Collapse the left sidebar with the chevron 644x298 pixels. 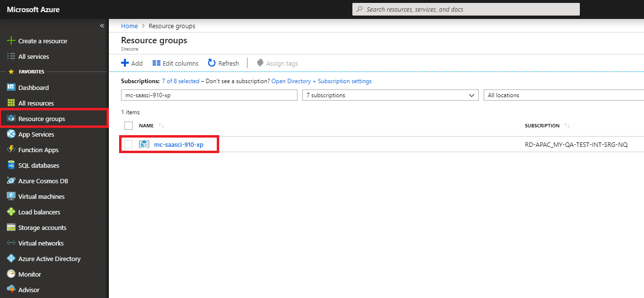(102, 26)
